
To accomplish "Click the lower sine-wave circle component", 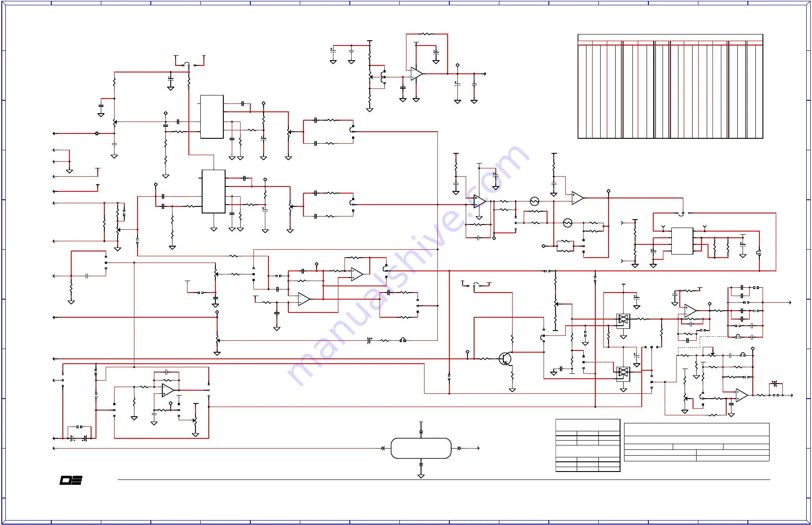I will point(567,223).
